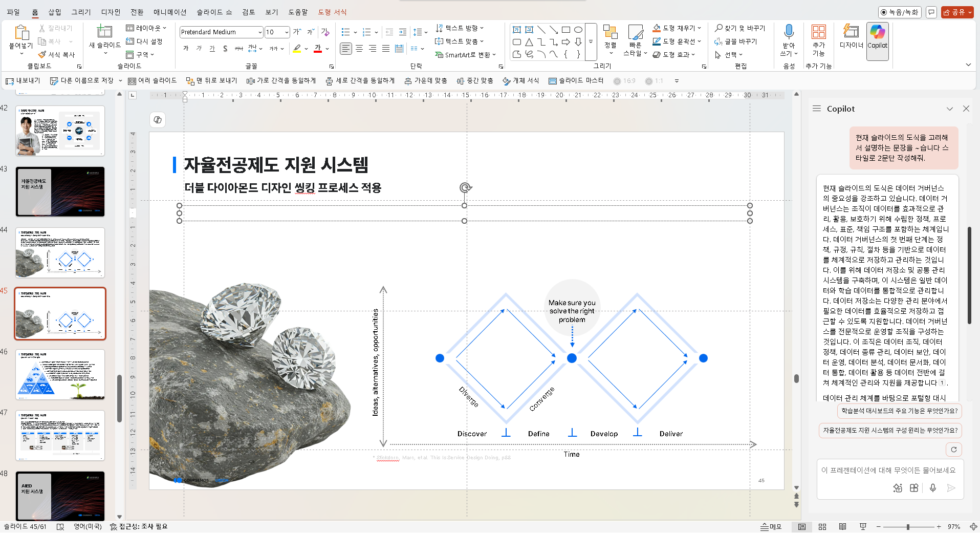Click suggestion 자율전공제도 지원 시스템의 구성 원리는 무엇인가요?
This screenshot has height=533, width=980.
pos(890,430)
